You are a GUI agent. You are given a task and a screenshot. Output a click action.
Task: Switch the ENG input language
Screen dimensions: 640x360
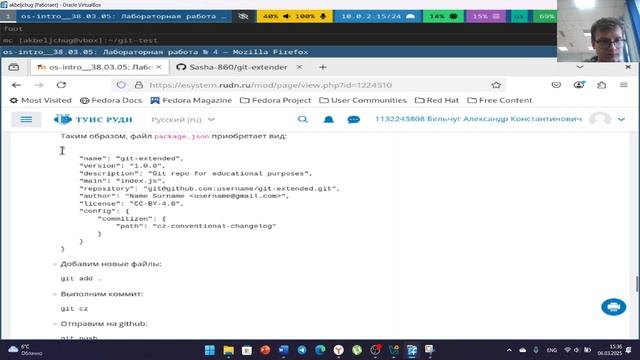click(x=552, y=350)
